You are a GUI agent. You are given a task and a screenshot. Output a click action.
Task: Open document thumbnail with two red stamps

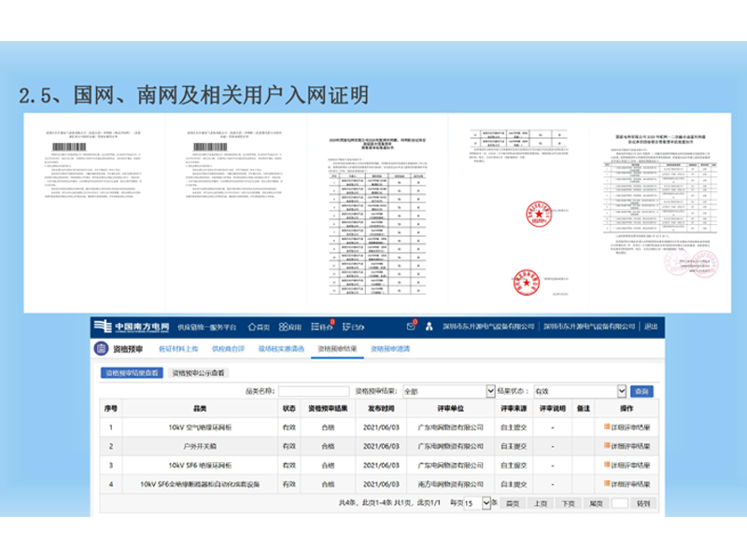click(x=518, y=213)
